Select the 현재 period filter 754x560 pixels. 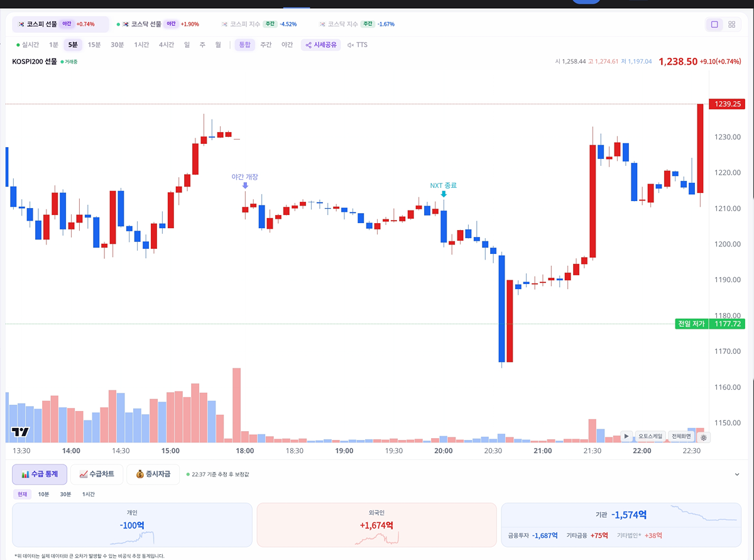coord(22,494)
